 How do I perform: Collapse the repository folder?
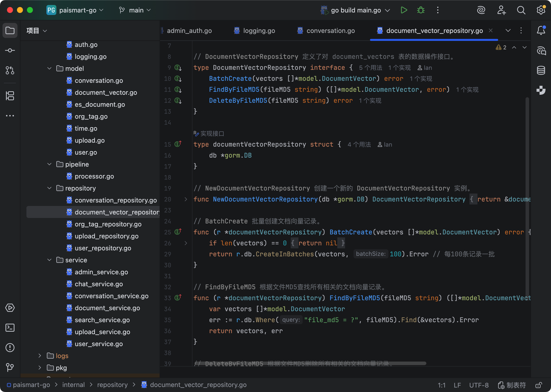pos(49,188)
